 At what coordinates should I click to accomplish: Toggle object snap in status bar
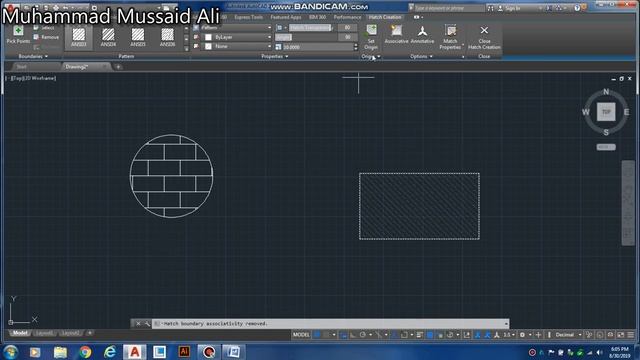(x=403, y=335)
